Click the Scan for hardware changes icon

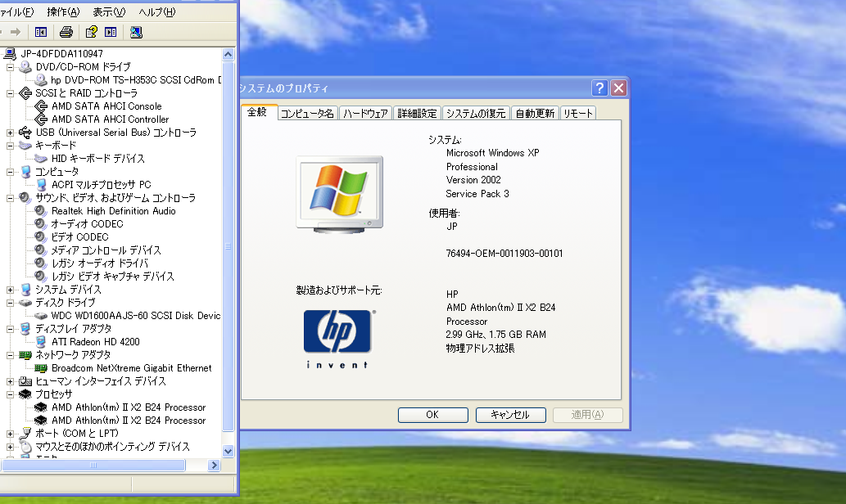pyautogui.click(x=136, y=33)
